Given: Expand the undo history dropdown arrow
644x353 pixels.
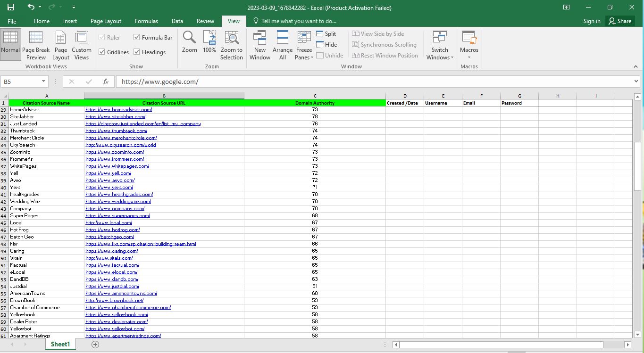Looking at the screenshot, I should (x=40, y=8).
